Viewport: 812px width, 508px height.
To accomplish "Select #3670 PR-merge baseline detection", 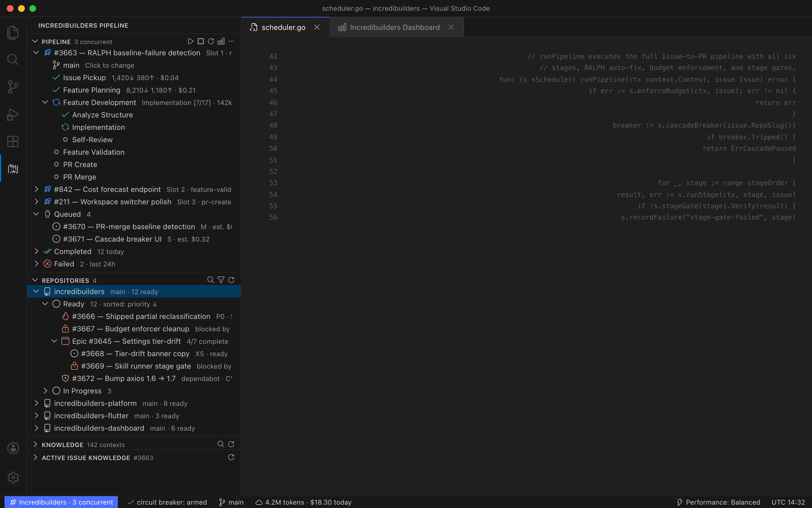I will tap(134, 227).
